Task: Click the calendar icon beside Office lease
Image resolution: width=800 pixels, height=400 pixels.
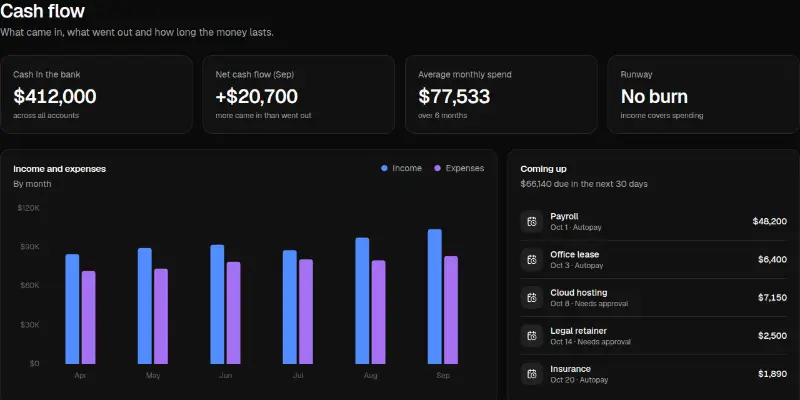Action: click(x=532, y=259)
